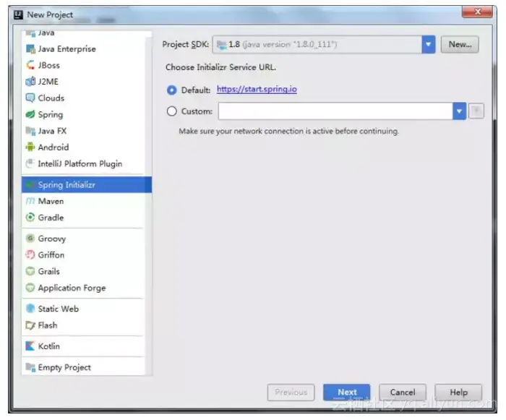Click the Spring leaf icon
The height and width of the screenshot is (420, 506).
click(x=30, y=114)
